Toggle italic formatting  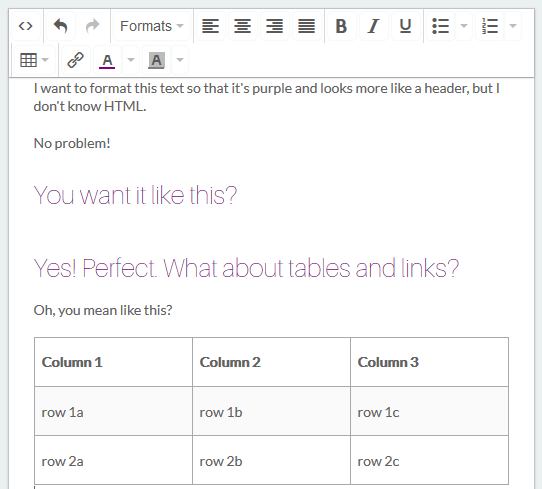[373, 26]
